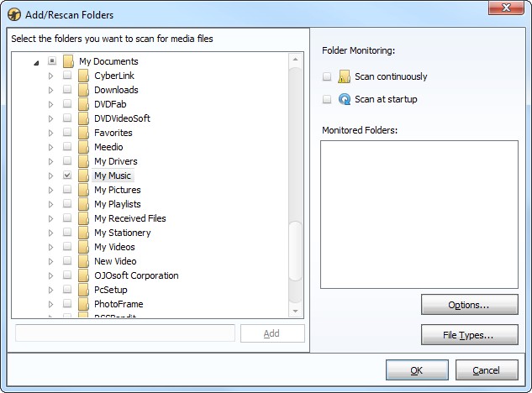
Task: Select the OJOsoft Corporation tree item
Action: click(135, 275)
